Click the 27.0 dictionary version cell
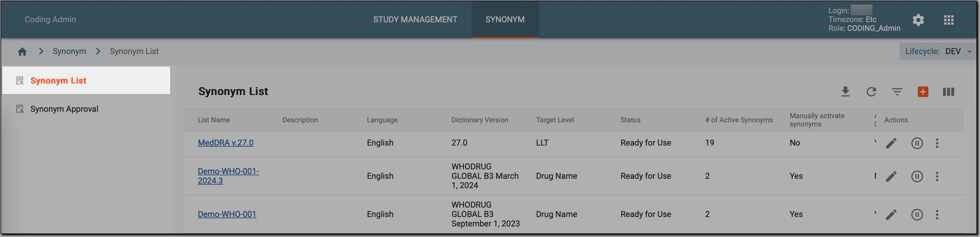980x237 pixels. [459, 143]
